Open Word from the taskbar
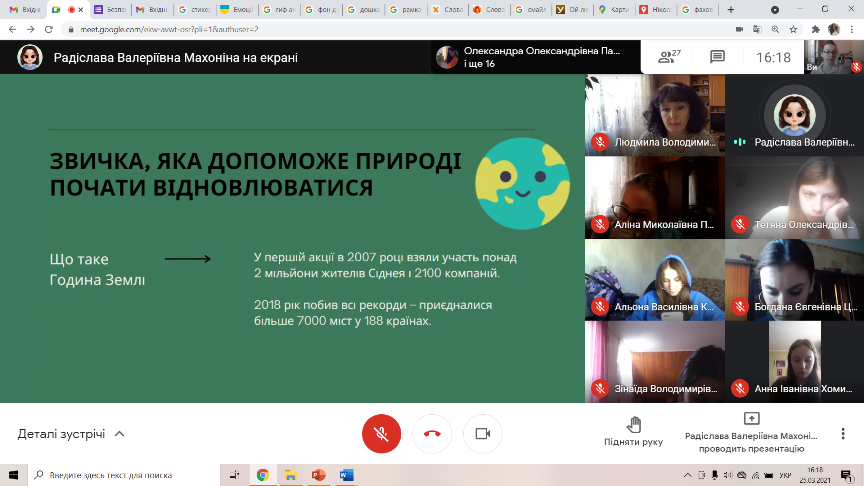This screenshot has width=864, height=486. [347, 475]
